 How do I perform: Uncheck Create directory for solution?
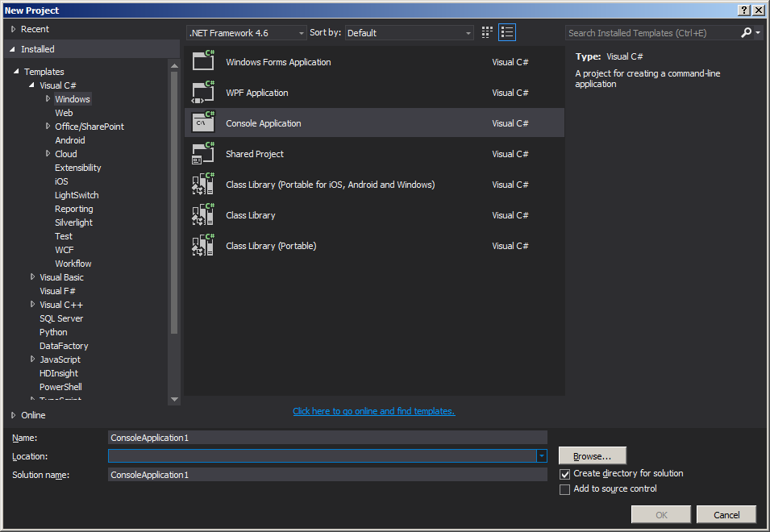pos(565,474)
